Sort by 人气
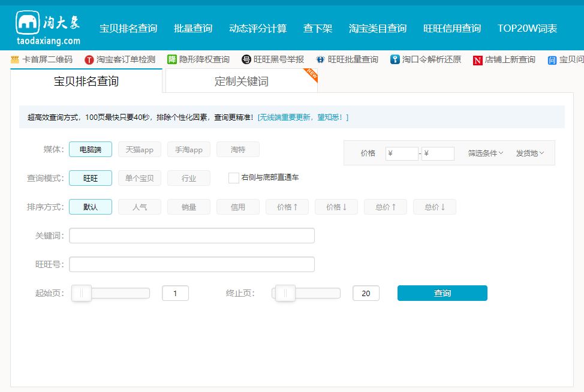 coord(140,207)
